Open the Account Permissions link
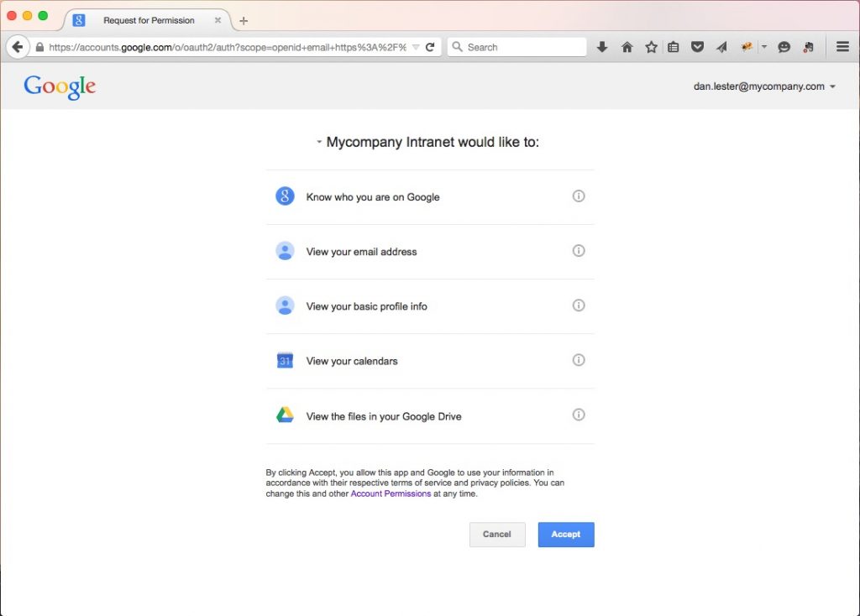860x616 pixels. pyautogui.click(x=391, y=493)
